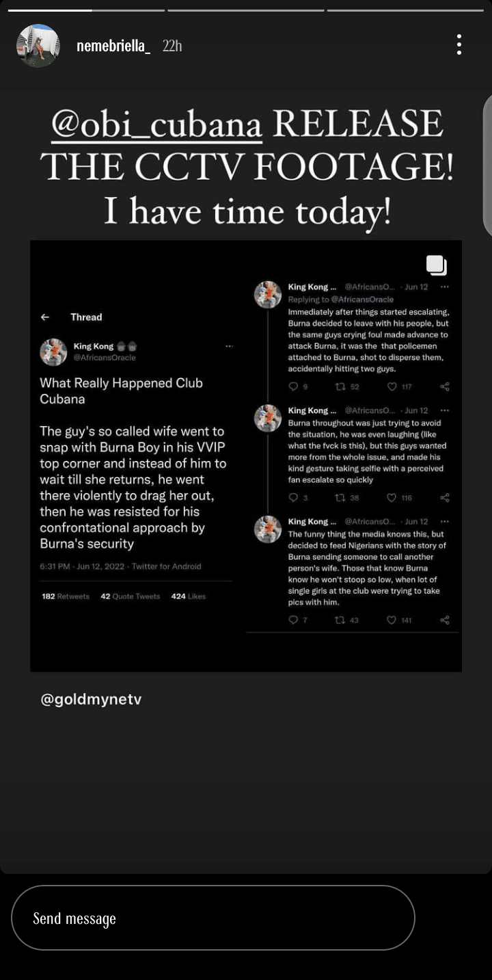Share the last reply tweet
492x980 pixels.
(x=445, y=620)
